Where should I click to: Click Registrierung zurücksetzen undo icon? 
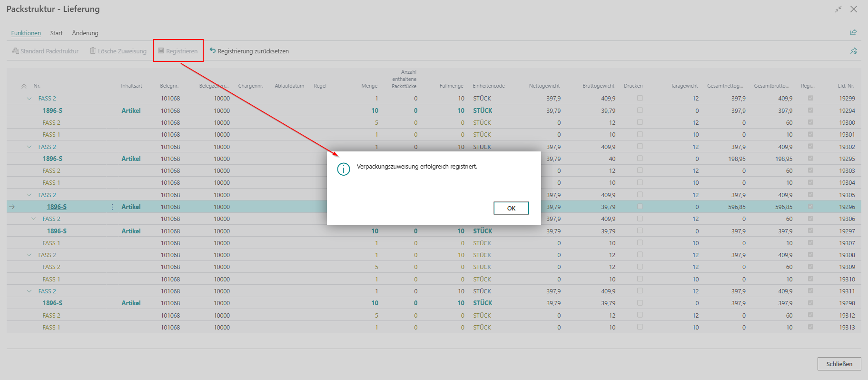coord(213,50)
